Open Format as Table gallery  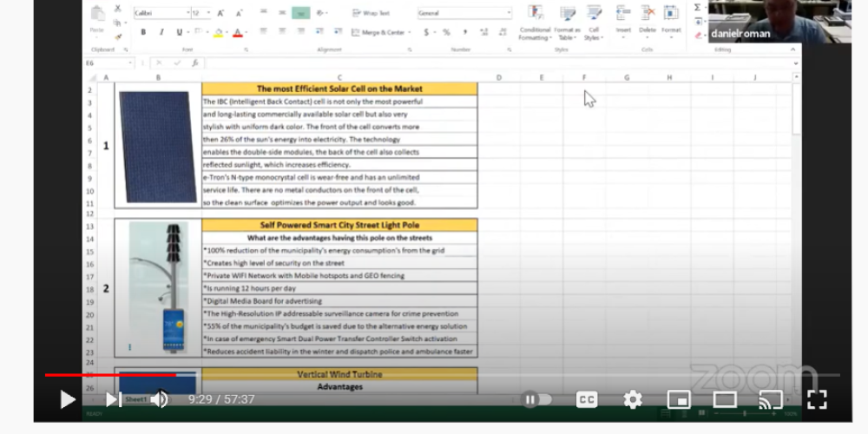point(568,23)
